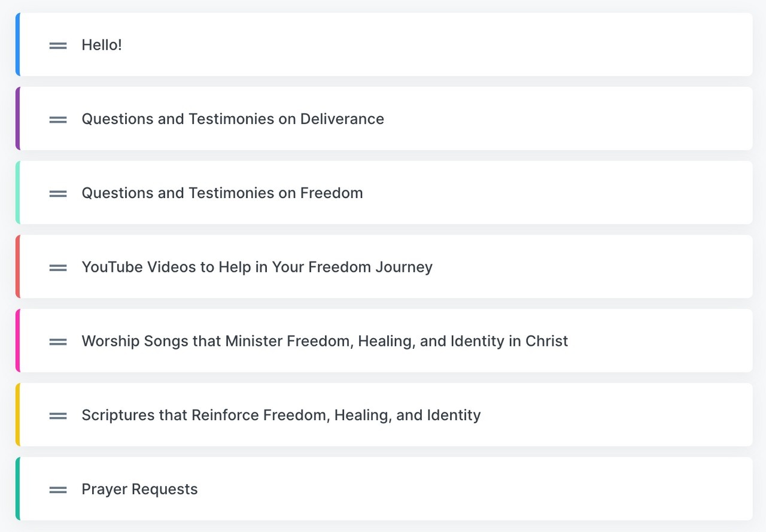Screen dimensions: 766x532
Task: Click the drag handle for Questions and Testimonies on Deliverance
Action: tap(58, 119)
